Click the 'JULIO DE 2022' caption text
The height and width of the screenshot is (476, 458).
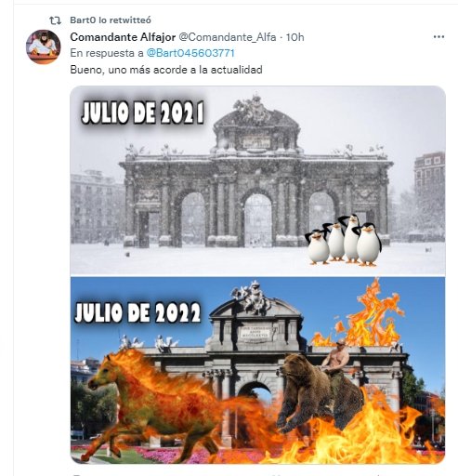pos(137,312)
